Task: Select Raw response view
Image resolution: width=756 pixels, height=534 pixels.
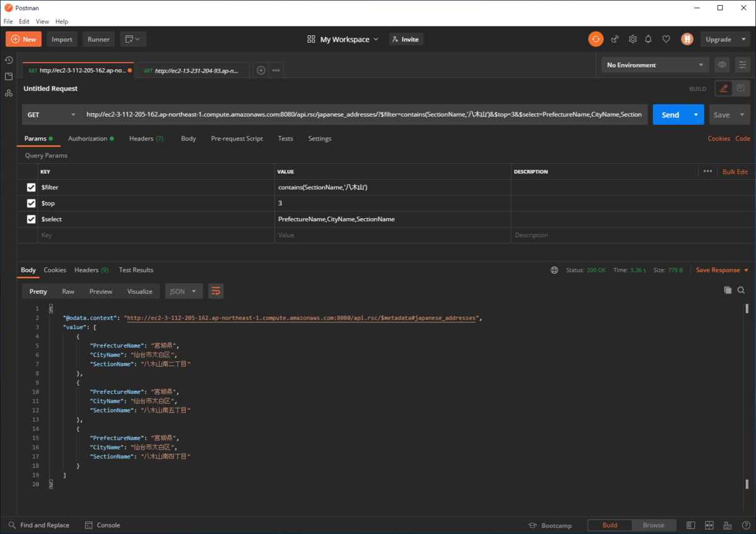Action: click(x=68, y=291)
